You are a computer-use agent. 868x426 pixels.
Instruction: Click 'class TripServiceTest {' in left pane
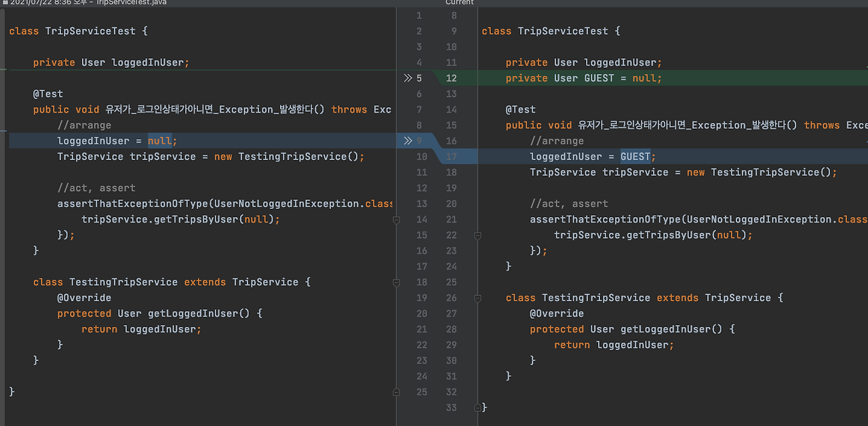click(78, 31)
